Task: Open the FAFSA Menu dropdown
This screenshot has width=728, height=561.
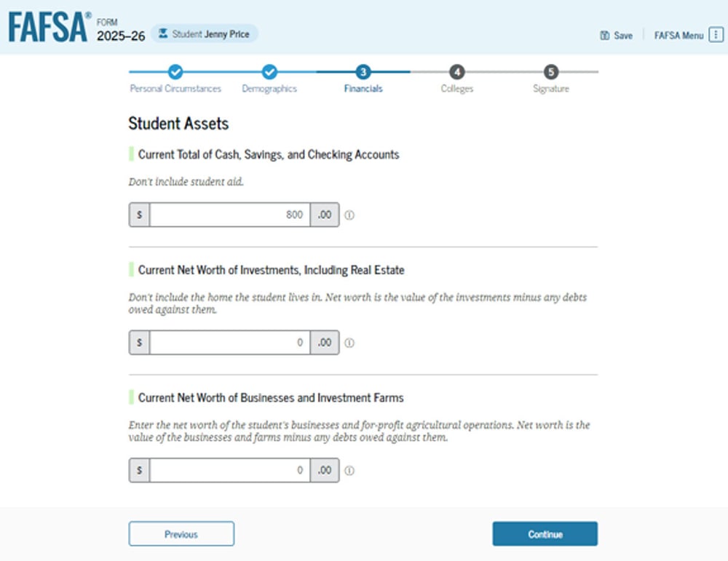Action: (678, 35)
